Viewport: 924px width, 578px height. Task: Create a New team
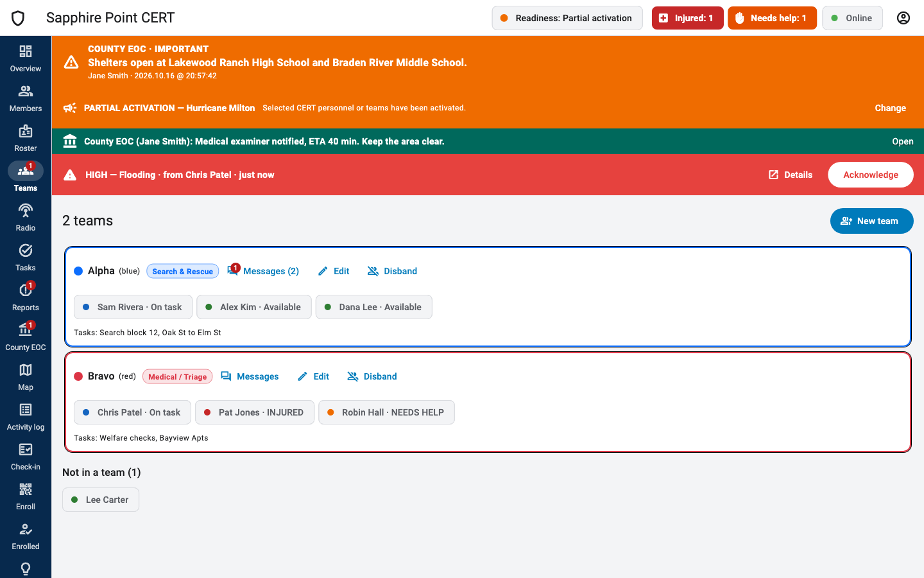tap(871, 221)
